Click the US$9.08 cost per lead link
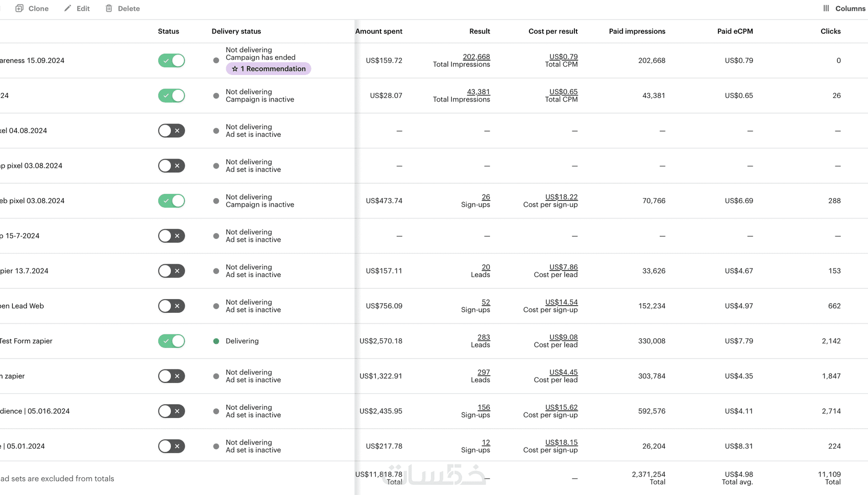Screen dimensions: 868x495 tap(563, 337)
